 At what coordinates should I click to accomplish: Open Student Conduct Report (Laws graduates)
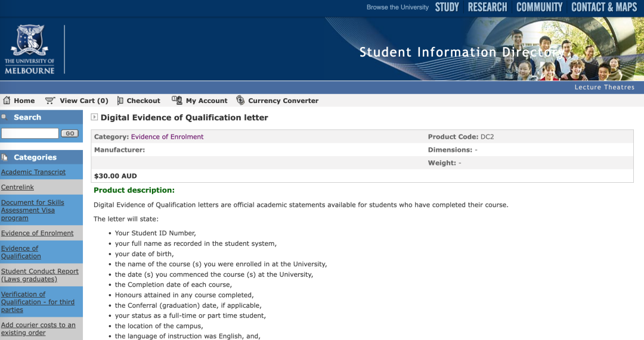[39, 275]
